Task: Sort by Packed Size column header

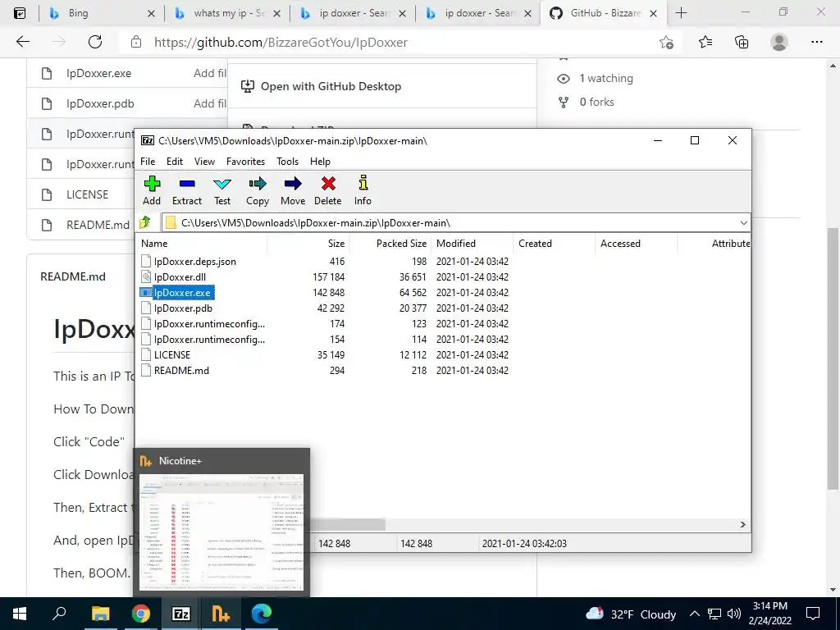Action: [x=390, y=243]
